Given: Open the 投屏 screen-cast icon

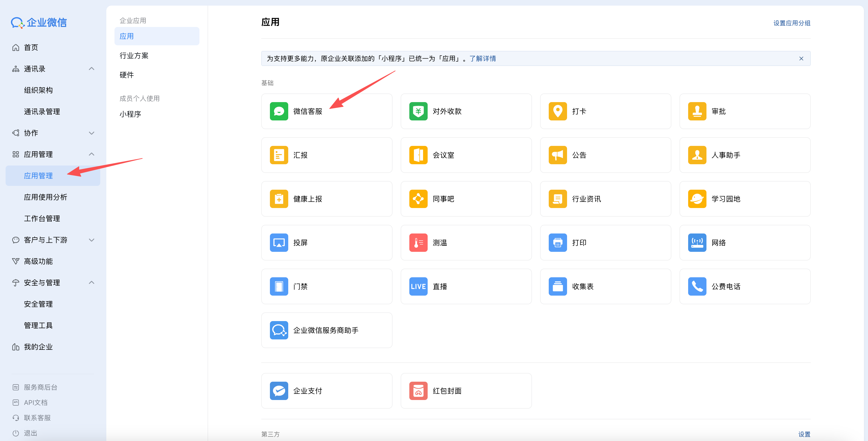Looking at the screenshot, I should [x=279, y=243].
